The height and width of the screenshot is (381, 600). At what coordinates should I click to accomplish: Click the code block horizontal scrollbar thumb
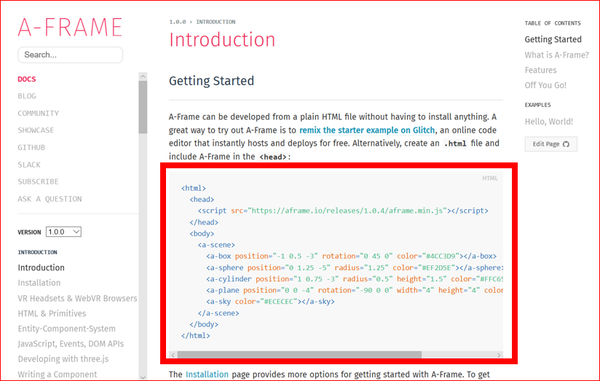click(x=299, y=355)
